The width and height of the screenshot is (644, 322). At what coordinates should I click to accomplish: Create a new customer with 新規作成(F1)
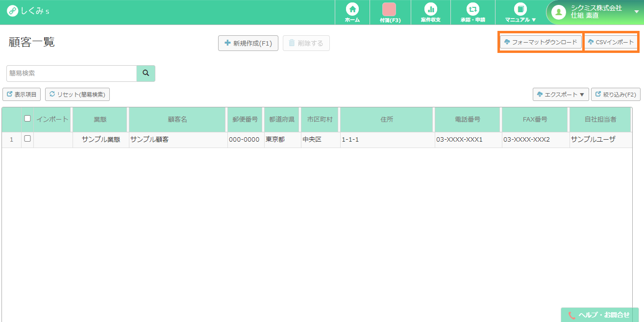coord(248,43)
